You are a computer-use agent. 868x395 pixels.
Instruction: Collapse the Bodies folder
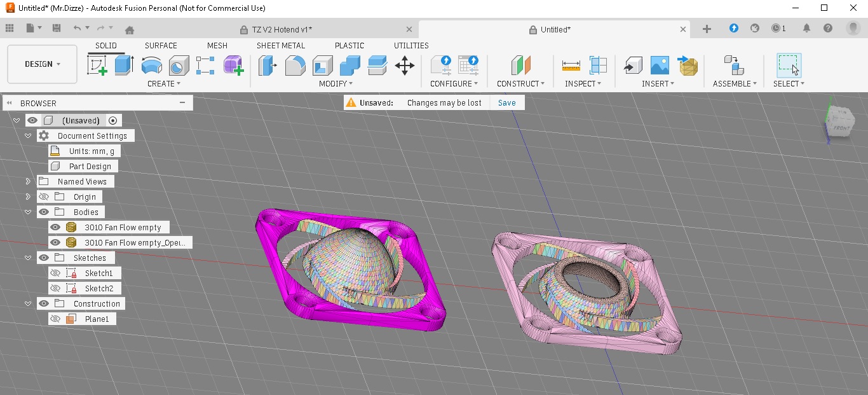pos(28,212)
